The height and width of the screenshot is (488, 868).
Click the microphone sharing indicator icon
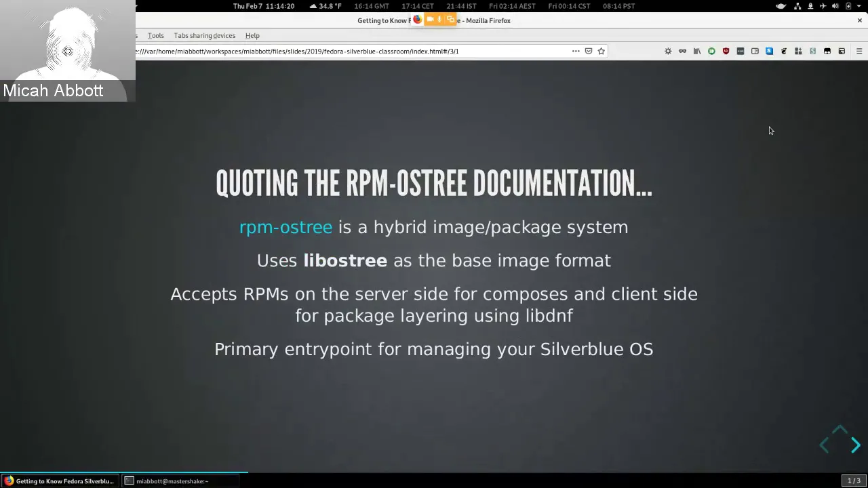click(x=439, y=20)
